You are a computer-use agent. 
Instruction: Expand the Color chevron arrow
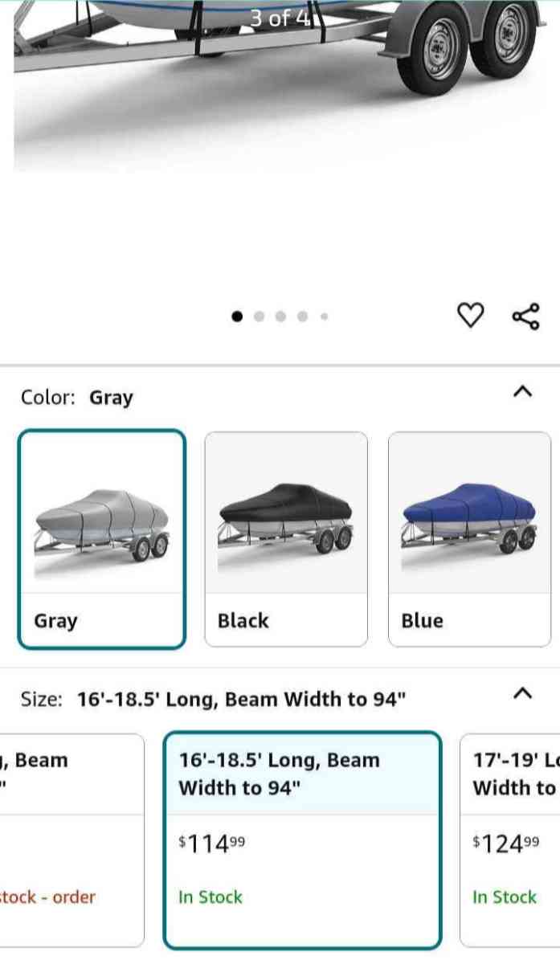coord(523,392)
